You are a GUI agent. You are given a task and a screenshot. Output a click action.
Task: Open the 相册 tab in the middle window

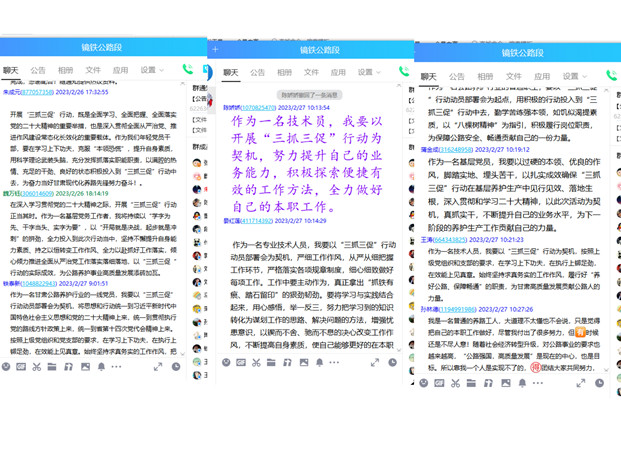click(284, 72)
